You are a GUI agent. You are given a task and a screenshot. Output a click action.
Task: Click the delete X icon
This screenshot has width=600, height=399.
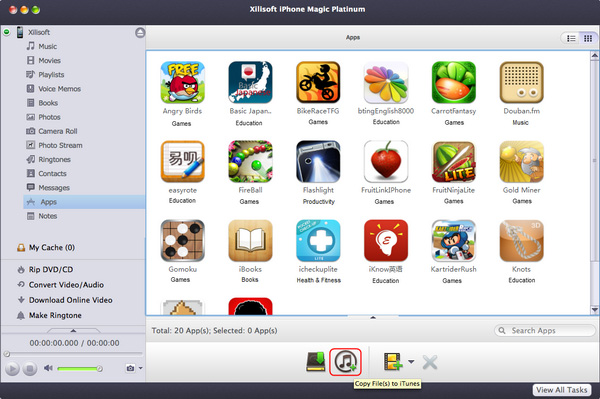pyautogui.click(x=430, y=362)
